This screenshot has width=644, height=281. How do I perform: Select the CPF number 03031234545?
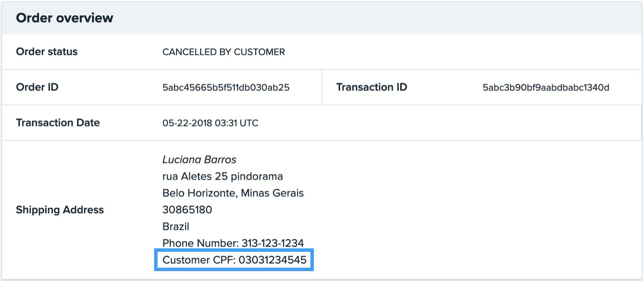pyautogui.click(x=273, y=260)
